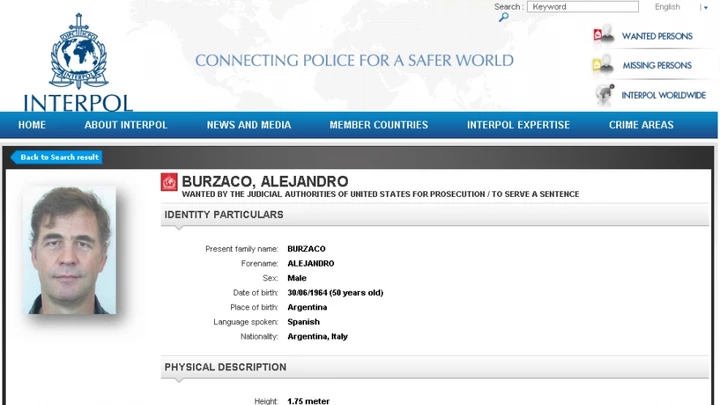
Task: Click the height value 1.75 meter
Action: (x=308, y=401)
